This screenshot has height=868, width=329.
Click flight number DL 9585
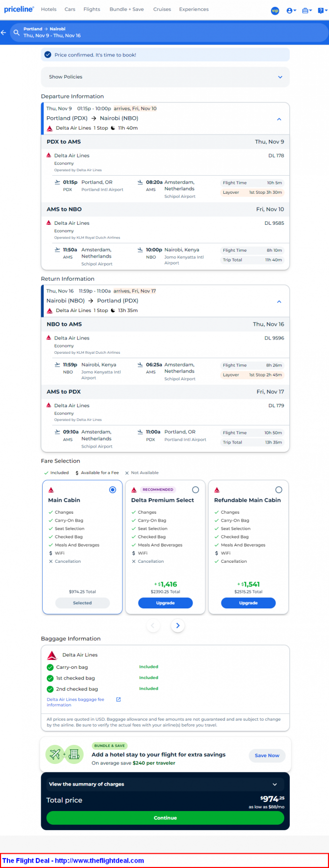tap(274, 223)
